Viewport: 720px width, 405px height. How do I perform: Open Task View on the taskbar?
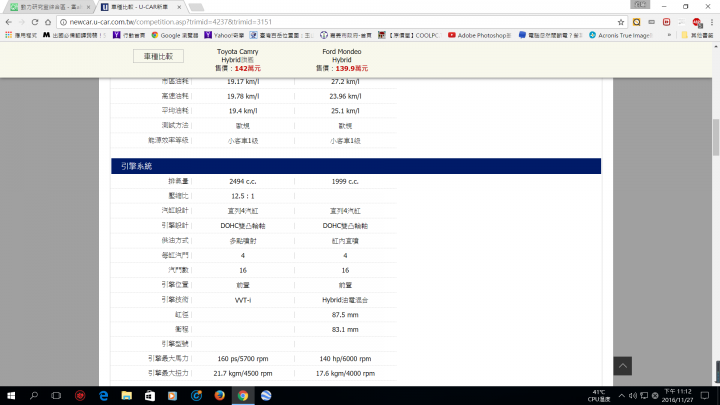point(56,395)
